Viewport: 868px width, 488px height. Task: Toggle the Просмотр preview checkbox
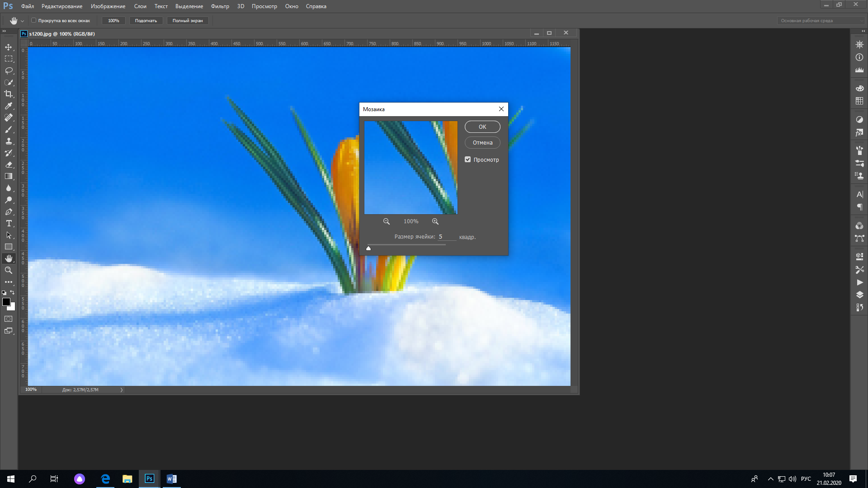click(x=468, y=160)
